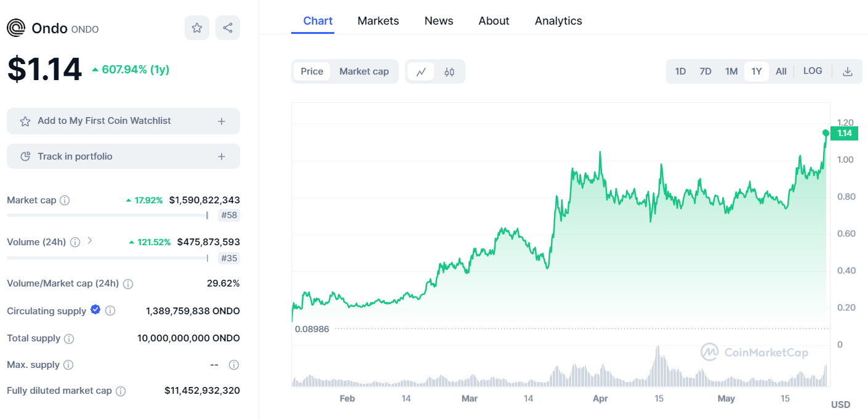Screen dimensions: 868x419
Task: Click info icon next to Total supply
Action: (x=69, y=338)
